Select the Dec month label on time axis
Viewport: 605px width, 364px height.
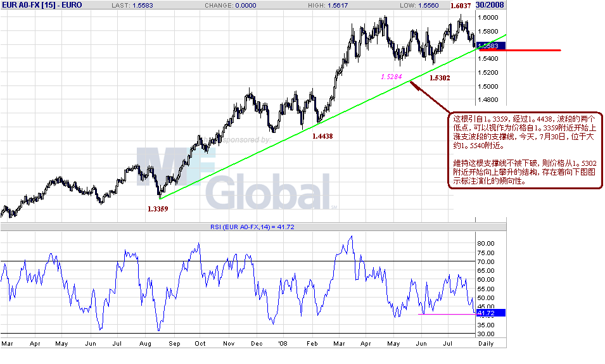257,344
